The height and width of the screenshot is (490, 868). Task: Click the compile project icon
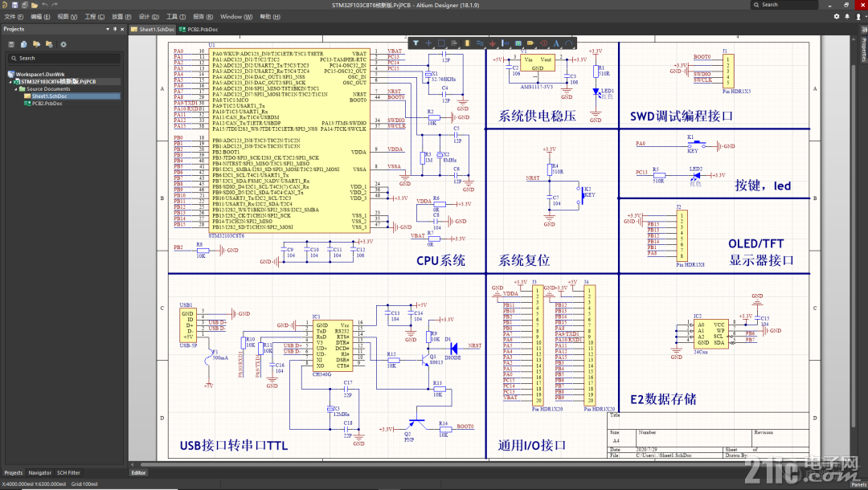[x=24, y=44]
